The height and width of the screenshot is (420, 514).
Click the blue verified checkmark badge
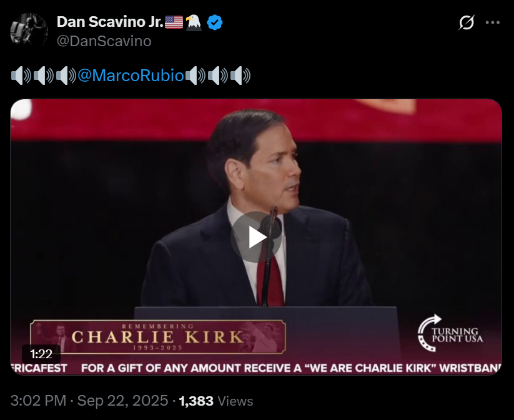(215, 22)
